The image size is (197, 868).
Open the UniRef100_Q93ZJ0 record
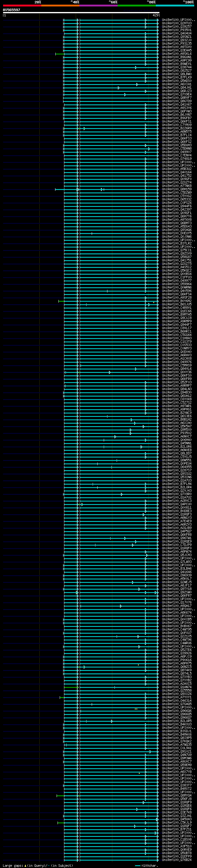click(x=177, y=40)
